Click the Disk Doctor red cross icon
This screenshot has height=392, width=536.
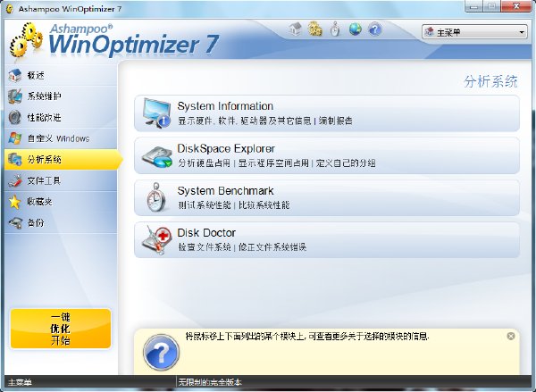click(157, 239)
